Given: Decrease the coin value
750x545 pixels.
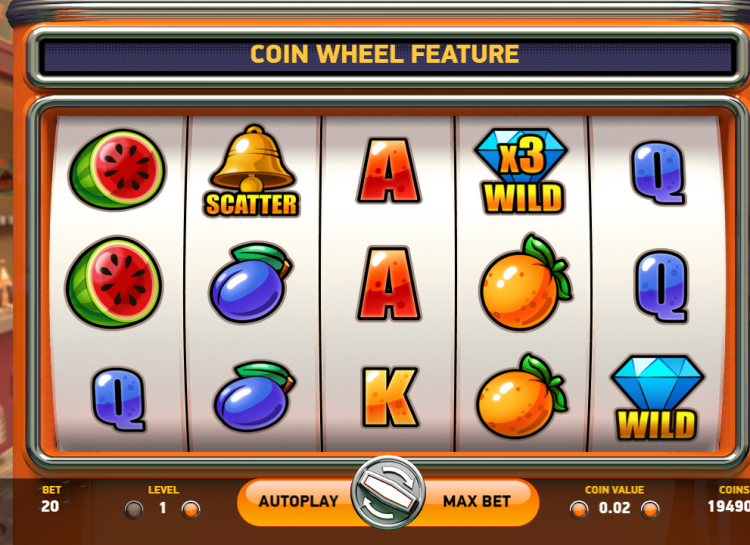Looking at the screenshot, I should coord(579,510).
